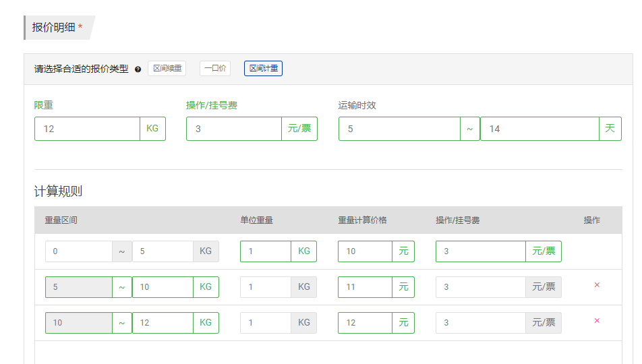Choose the 一口价 quote type
The image size is (642, 364).
[215, 68]
